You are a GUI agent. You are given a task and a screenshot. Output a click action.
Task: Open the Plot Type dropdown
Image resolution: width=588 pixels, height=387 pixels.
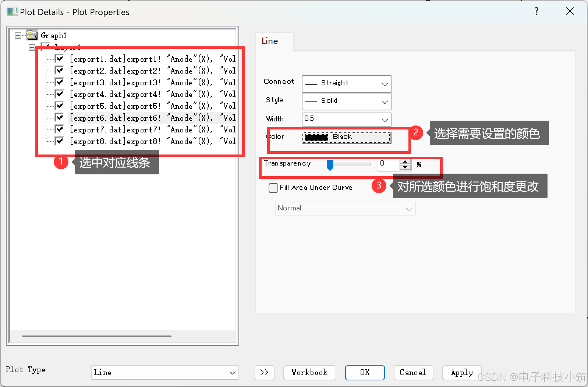pyautogui.click(x=165, y=372)
